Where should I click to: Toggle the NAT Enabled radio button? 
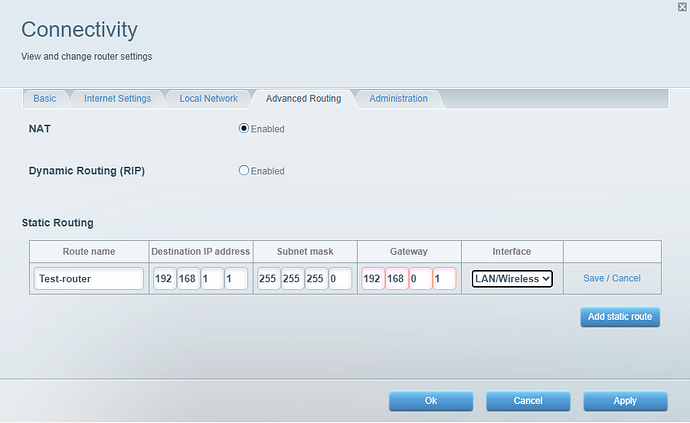point(244,128)
